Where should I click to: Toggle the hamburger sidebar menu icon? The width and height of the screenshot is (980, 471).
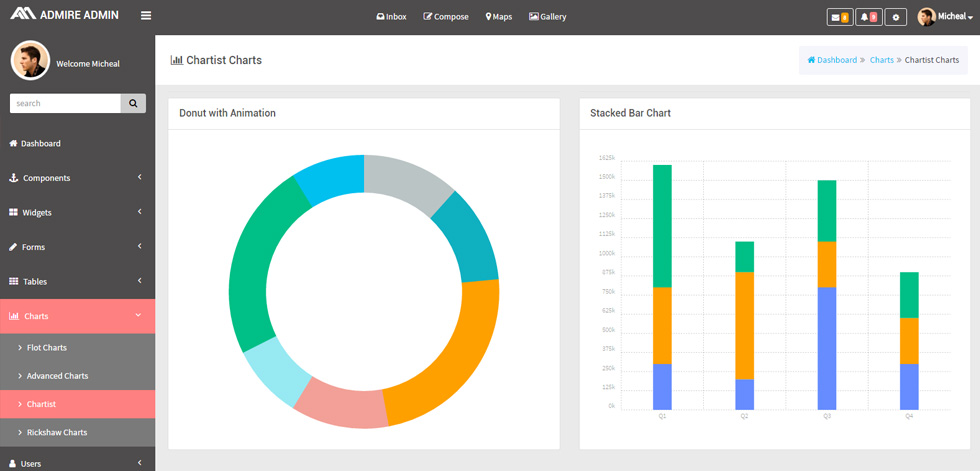(x=146, y=16)
